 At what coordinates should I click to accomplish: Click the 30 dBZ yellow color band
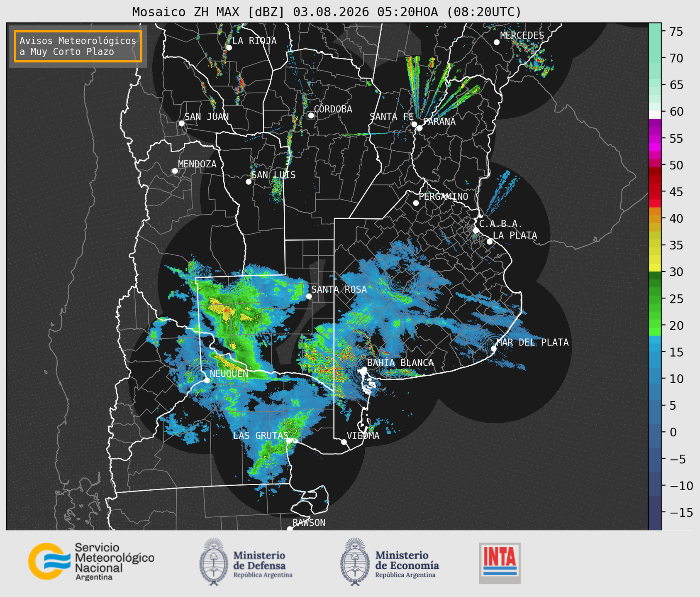[655, 268]
